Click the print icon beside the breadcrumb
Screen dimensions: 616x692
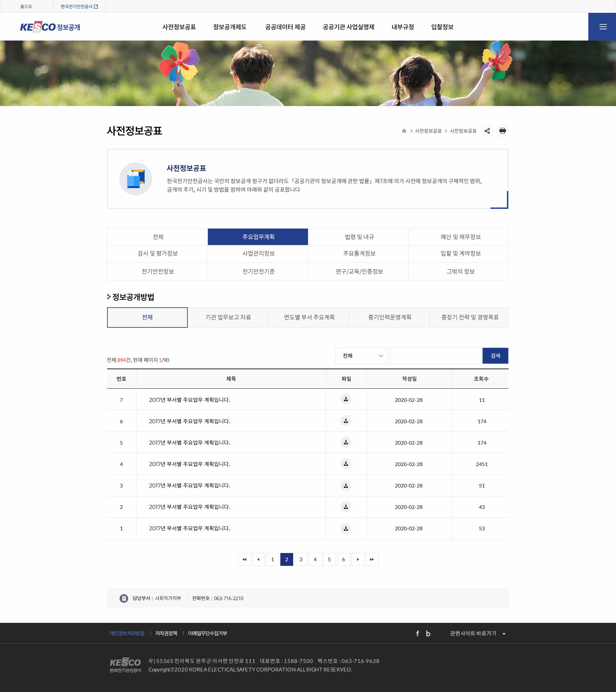coord(503,131)
